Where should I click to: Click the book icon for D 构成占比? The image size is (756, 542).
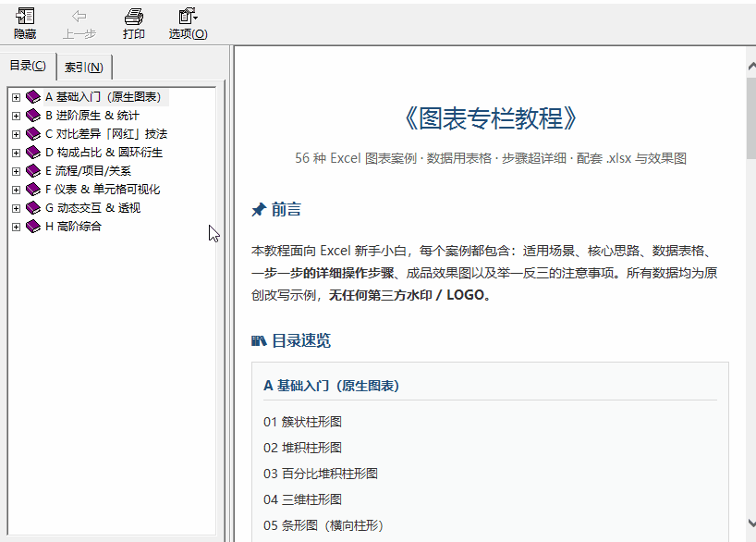[32, 153]
